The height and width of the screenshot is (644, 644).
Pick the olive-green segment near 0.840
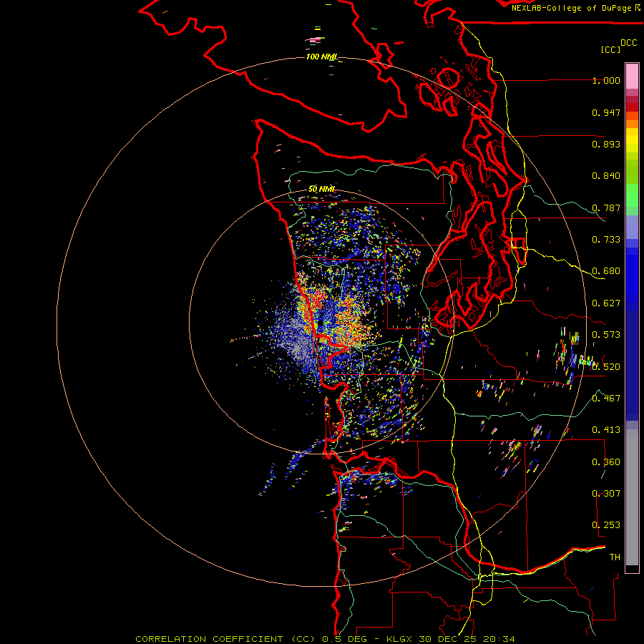coord(632,172)
